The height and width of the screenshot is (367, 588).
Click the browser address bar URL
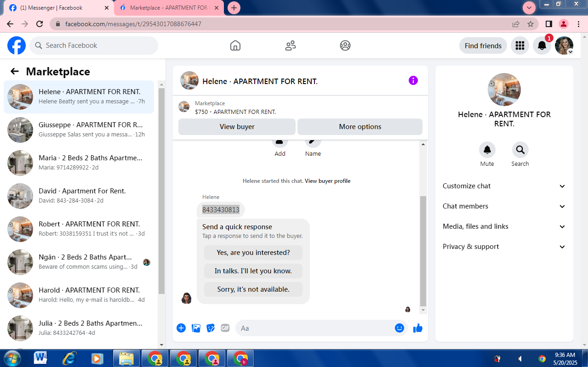[133, 24]
